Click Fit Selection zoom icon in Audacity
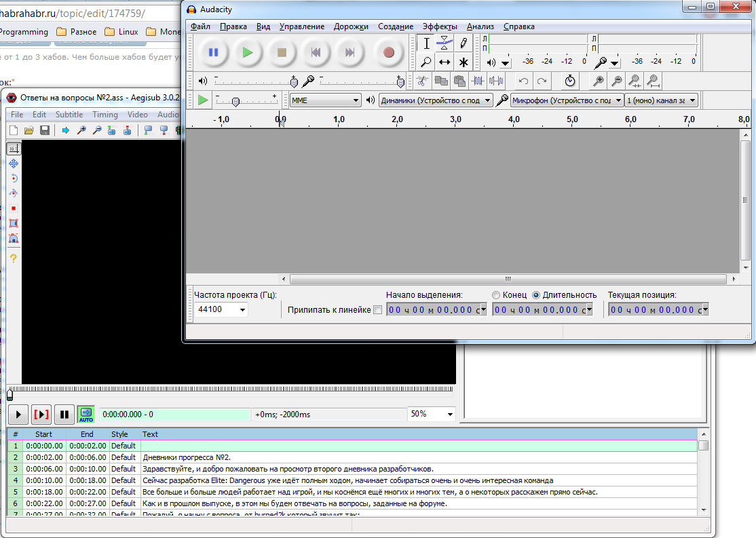Image resolution: width=756 pixels, height=538 pixels. 635,81
